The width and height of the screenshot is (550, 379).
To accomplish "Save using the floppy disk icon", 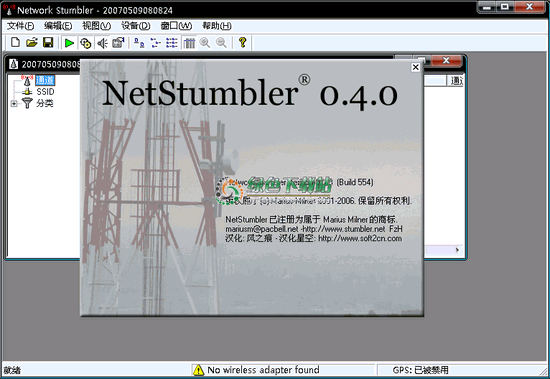I will click(48, 43).
